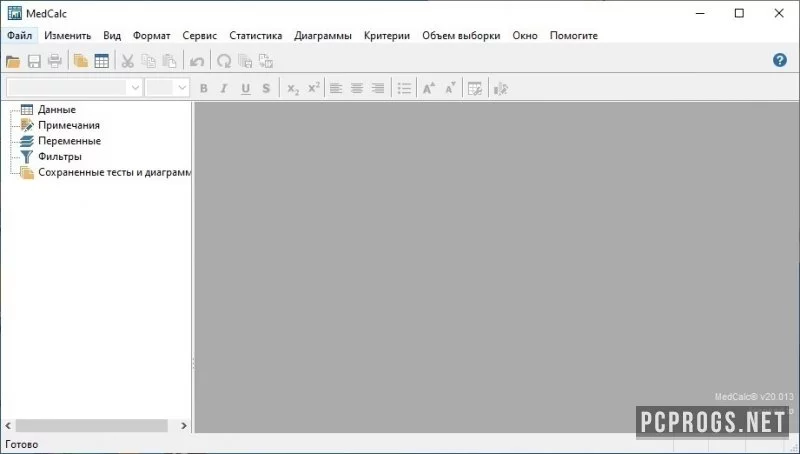The width and height of the screenshot is (800, 454).
Task: Select Примечания in the tree
Action: pyautogui.click(x=69, y=125)
